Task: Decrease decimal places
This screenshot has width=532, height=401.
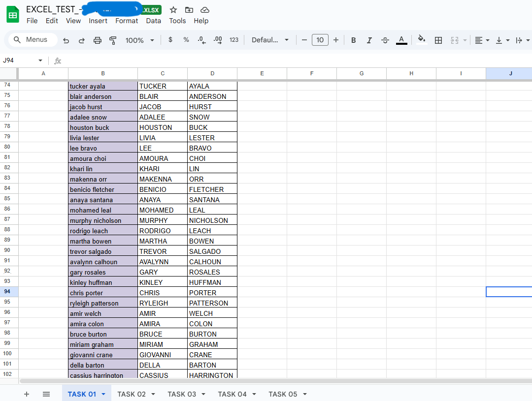Action: coord(201,40)
